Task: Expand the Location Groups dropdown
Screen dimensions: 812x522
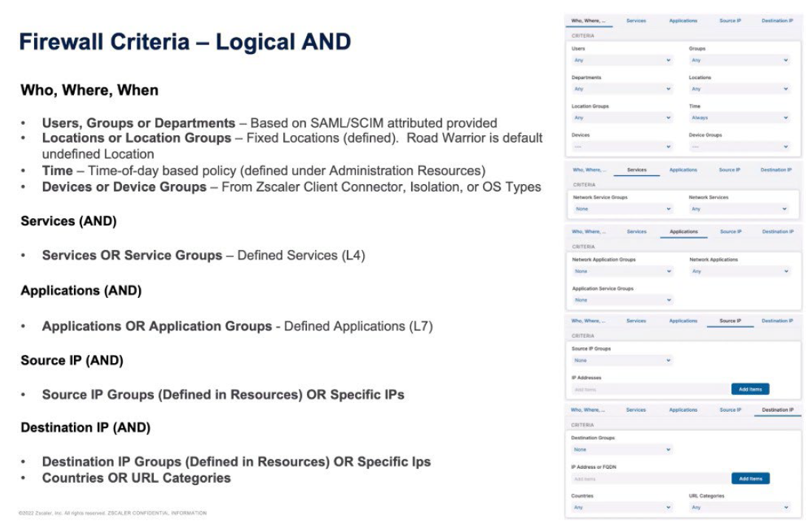Action: pos(622,118)
